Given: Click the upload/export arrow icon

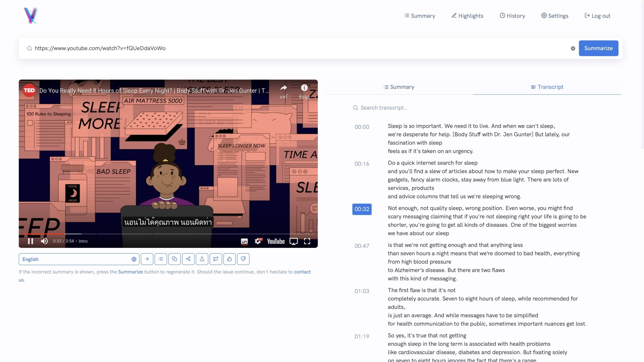Looking at the screenshot, I should tap(202, 259).
